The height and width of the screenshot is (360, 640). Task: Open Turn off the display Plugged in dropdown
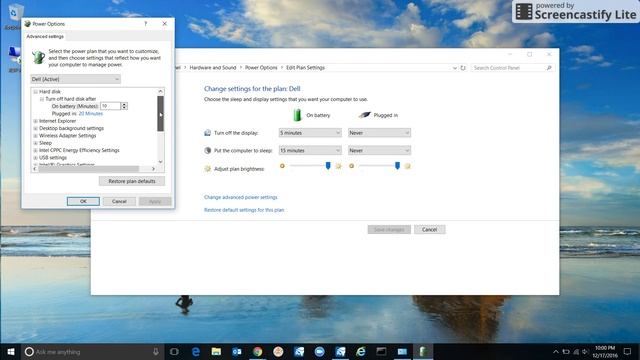point(379,133)
